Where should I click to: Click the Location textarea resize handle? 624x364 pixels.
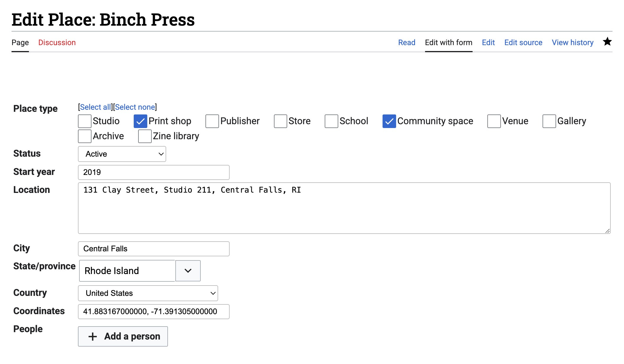[x=607, y=231]
